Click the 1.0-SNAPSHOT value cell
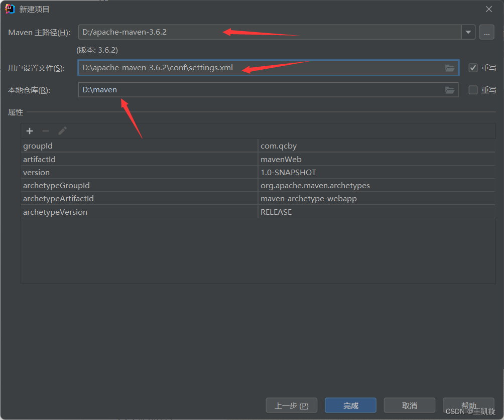504x420 pixels. (x=376, y=173)
